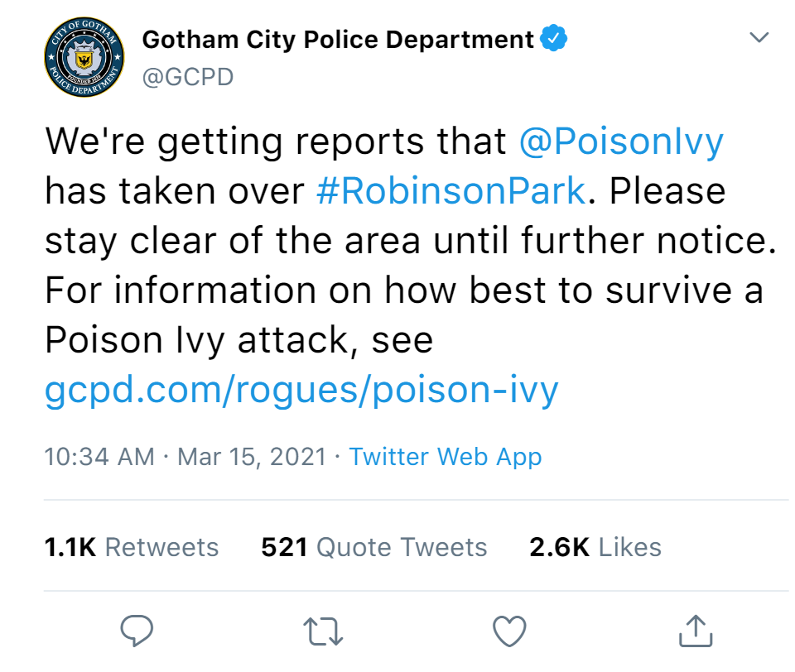795x672 pixels.
Task: Open the #RobinsonPark hashtag
Action: click(450, 191)
